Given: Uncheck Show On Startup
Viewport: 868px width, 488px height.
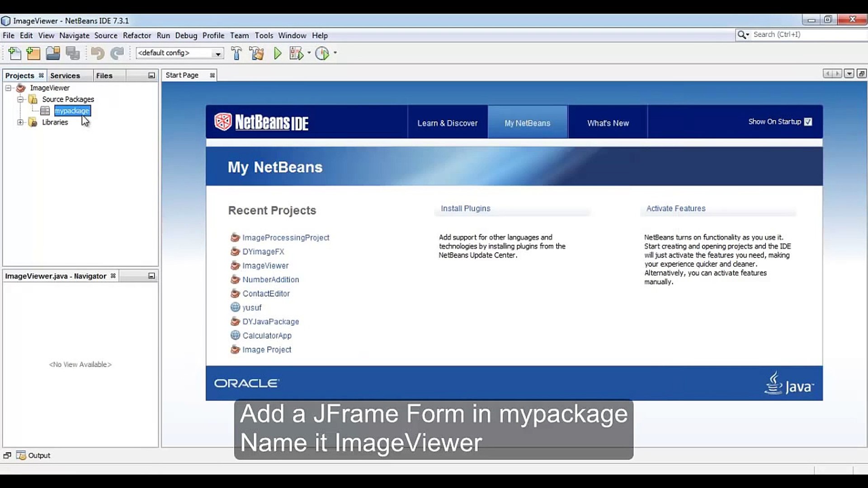Looking at the screenshot, I should (x=808, y=122).
